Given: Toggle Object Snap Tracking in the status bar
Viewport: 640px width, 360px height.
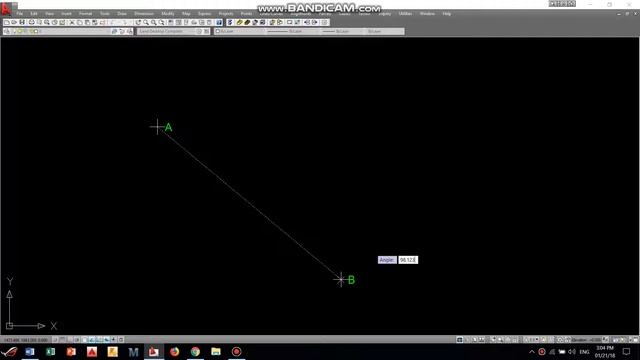Looking at the screenshot, I should click(92, 340).
